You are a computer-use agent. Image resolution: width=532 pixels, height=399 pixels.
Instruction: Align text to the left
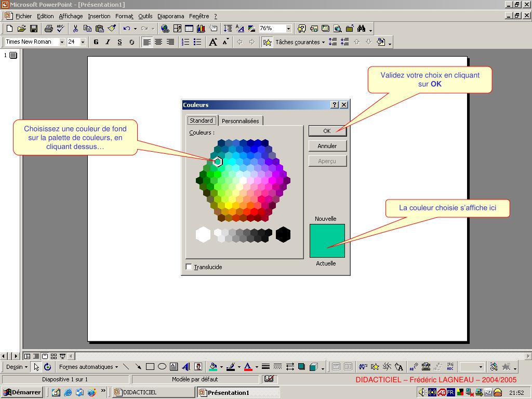(x=147, y=42)
